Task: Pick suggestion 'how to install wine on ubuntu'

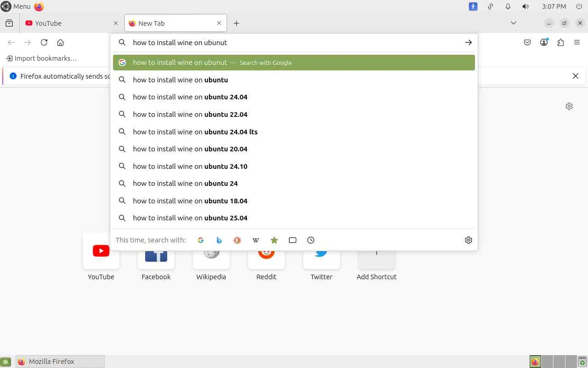Action: pyautogui.click(x=294, y=80)
